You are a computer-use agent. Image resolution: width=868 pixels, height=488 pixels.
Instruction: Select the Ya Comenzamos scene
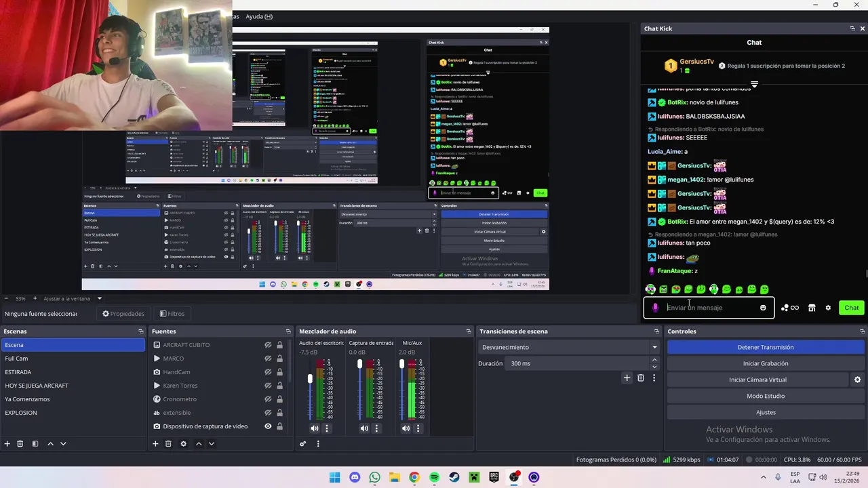click(x=73, y=399)
